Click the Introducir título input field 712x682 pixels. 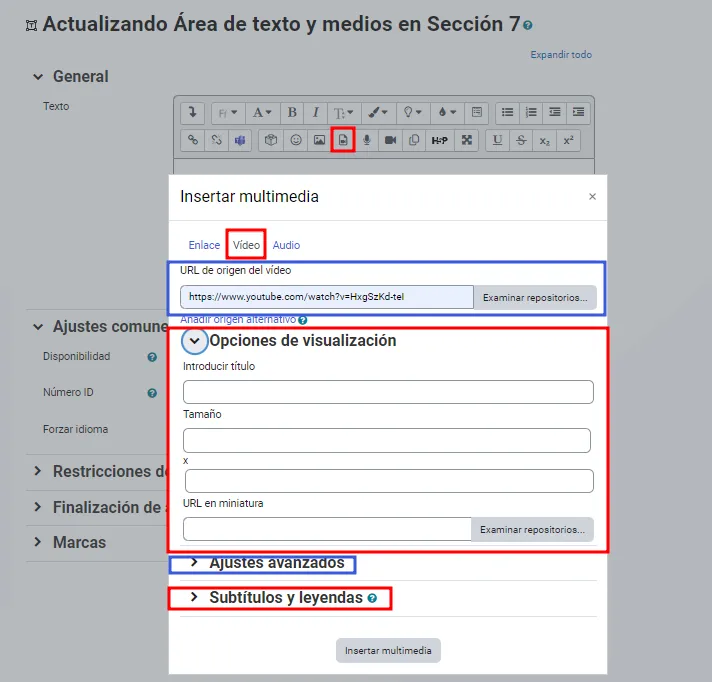coord(388,392)
